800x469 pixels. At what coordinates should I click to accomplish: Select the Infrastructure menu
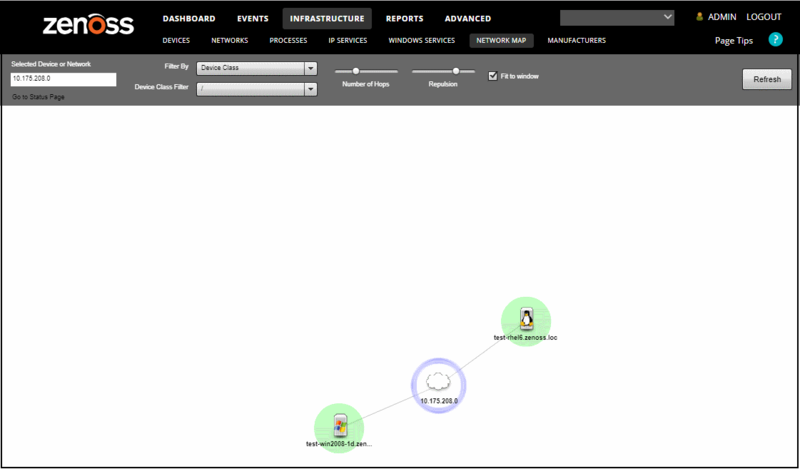point(327,19)
